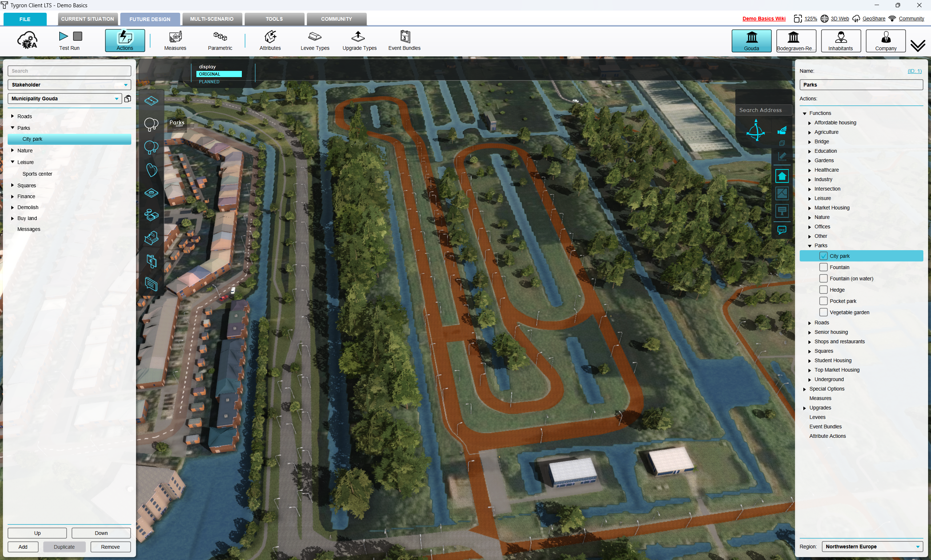Expand the Roads tree node on the left
The width and height of the screenshot is (931, 560).
(x=12, y=116)
